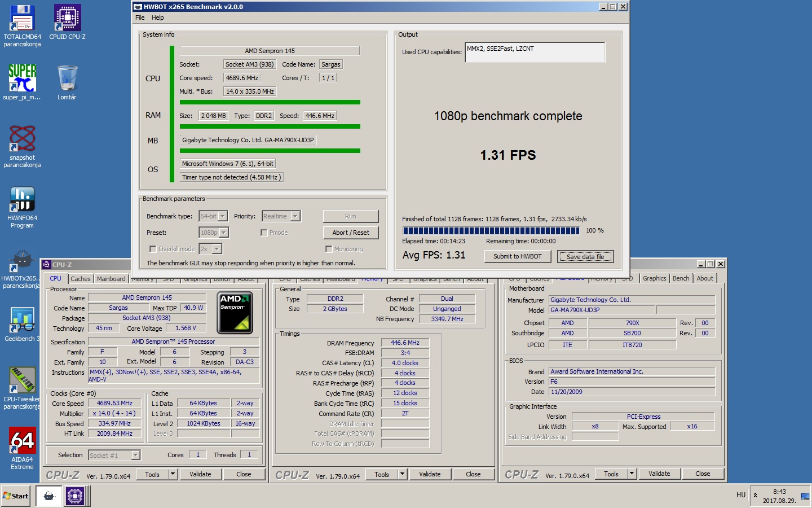This screenshot has height=508, width=812.
Task: Toggle the Pmode checkbox
Action: pyautogui.click(x=264, y=233)
